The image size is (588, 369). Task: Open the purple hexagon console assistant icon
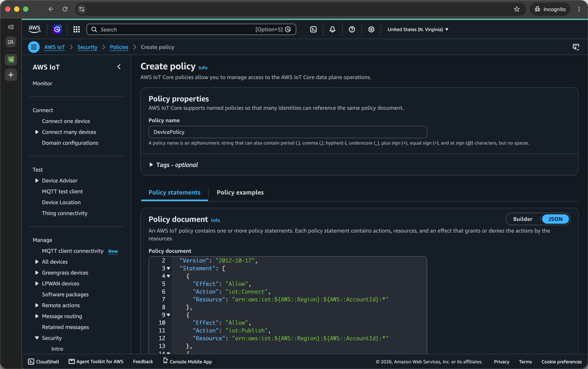click(x=57, y=29)
